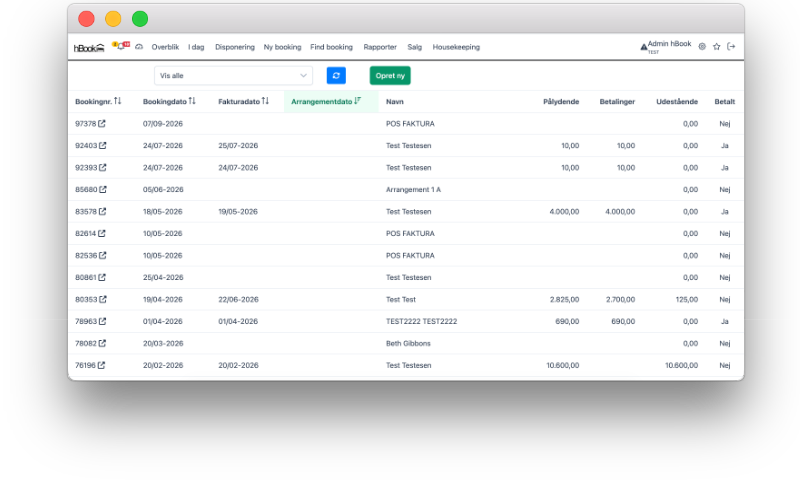Open the Overblik menu
This screenshot has height=481, width=800.
(x=165, y=47)
